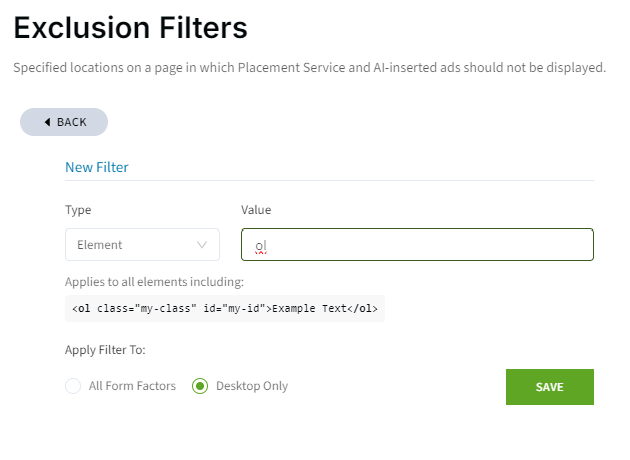Click the 'All Form Factors' label text

point(132,386)
